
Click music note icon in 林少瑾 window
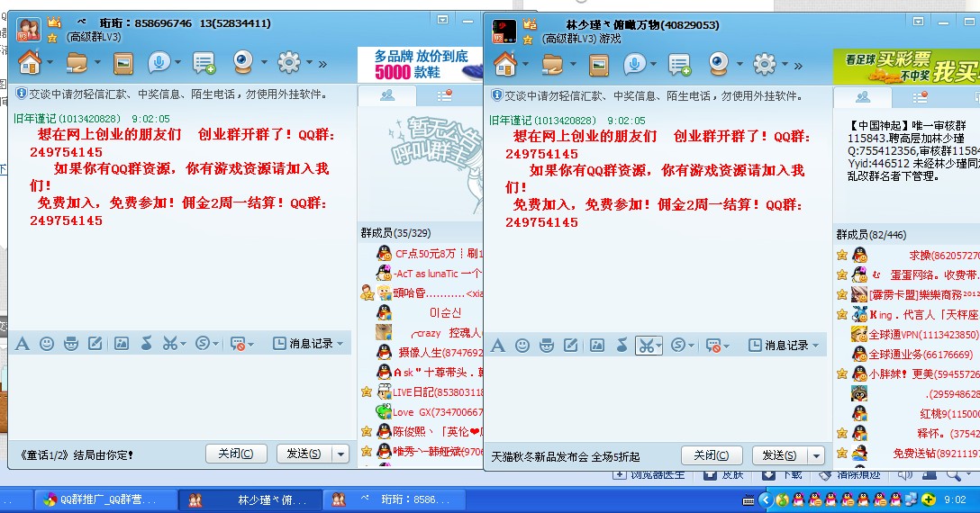tap(622, 345)
